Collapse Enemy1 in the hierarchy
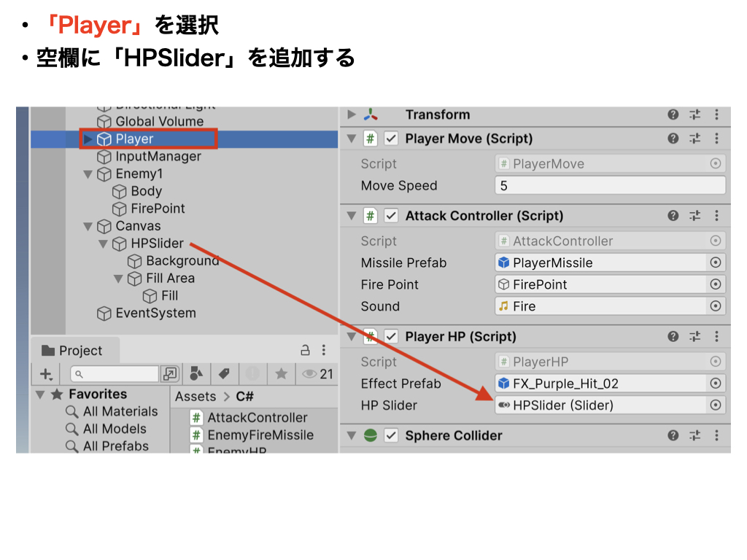 pyautogui.click(x=88, y=174)
